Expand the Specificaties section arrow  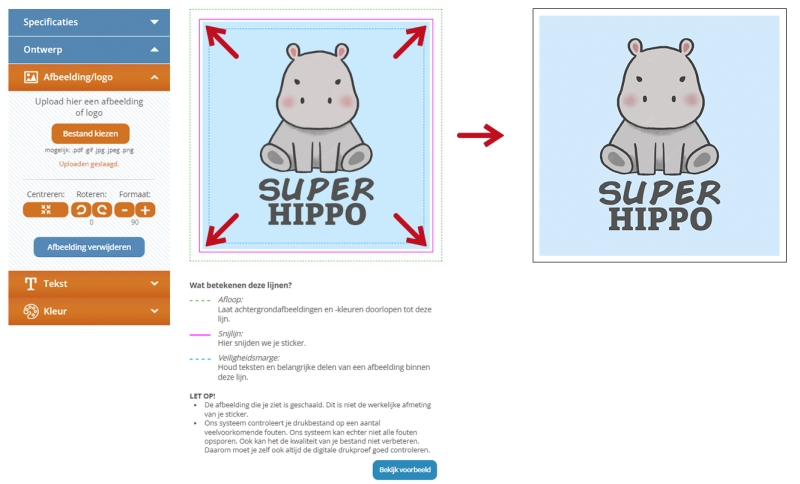pos(154,22)
